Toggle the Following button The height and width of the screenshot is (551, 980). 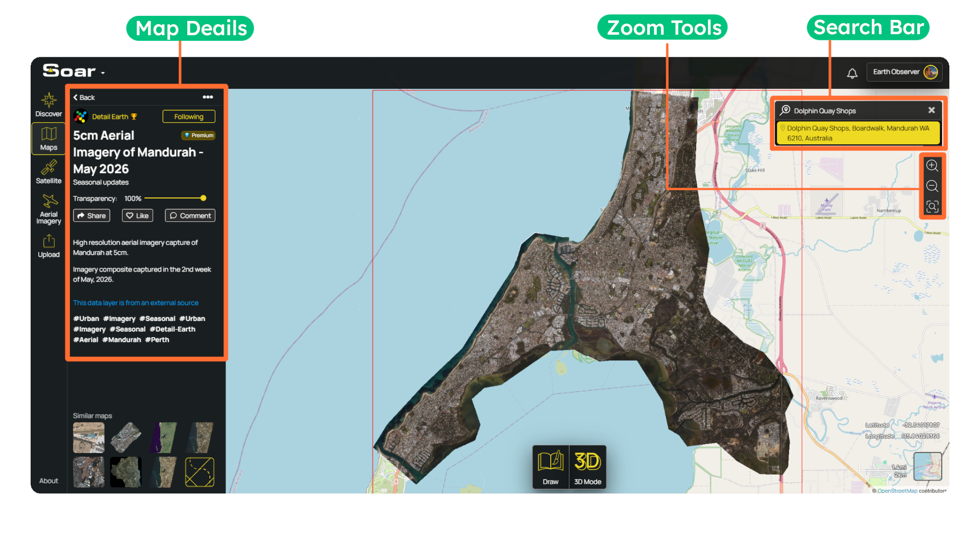tap(189, 117)
